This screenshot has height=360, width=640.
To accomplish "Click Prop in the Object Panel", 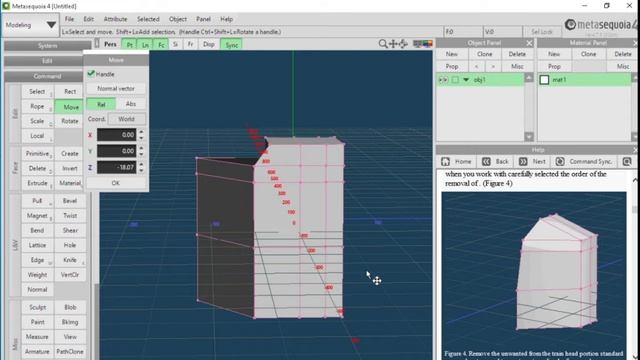I will click(x=451, y=67).
